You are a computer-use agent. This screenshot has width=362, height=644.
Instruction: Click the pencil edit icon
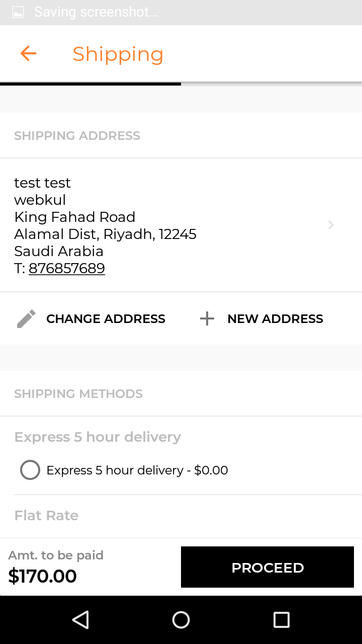[26, 319]
